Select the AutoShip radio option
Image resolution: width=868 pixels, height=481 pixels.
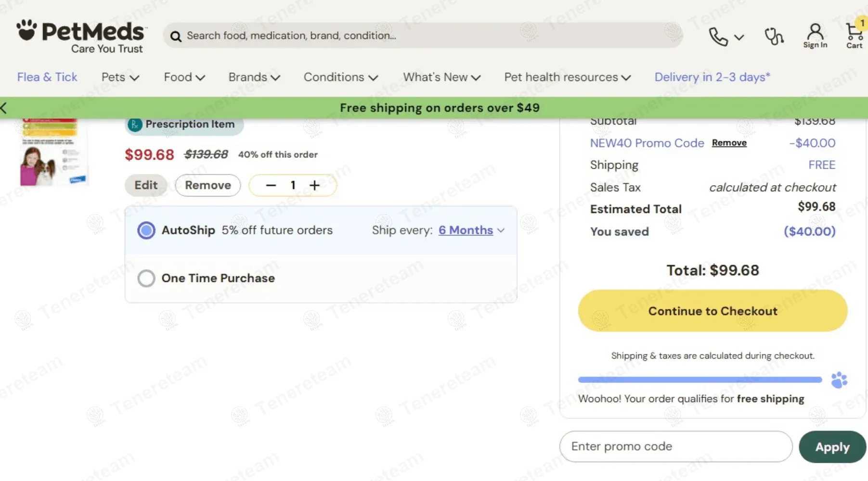146,230
